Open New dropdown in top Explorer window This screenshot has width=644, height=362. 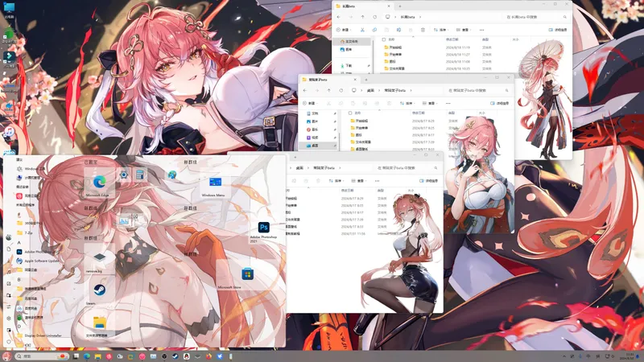[344, 30]
